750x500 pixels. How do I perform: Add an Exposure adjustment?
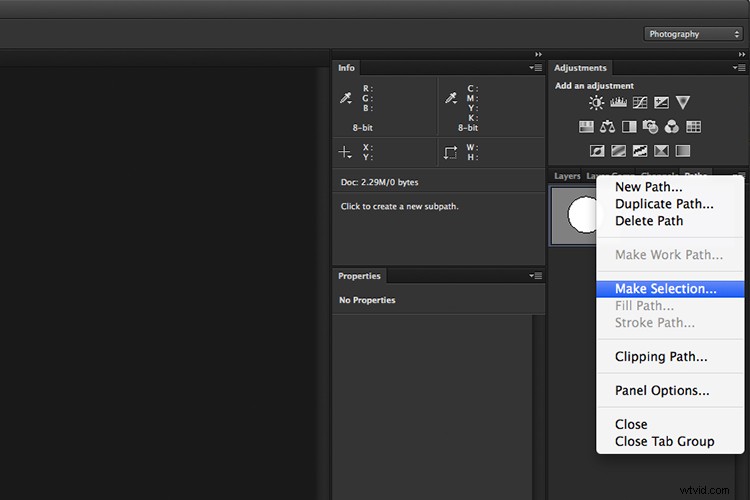661,102
